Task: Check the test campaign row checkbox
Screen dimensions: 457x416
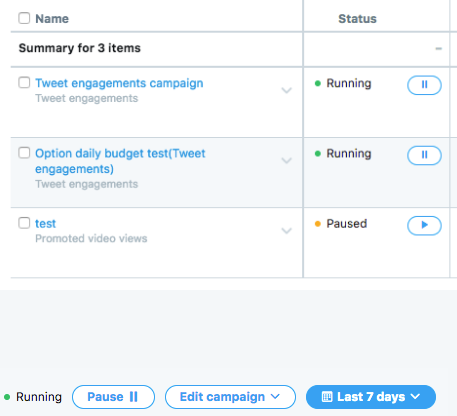Action: (24, 223)
